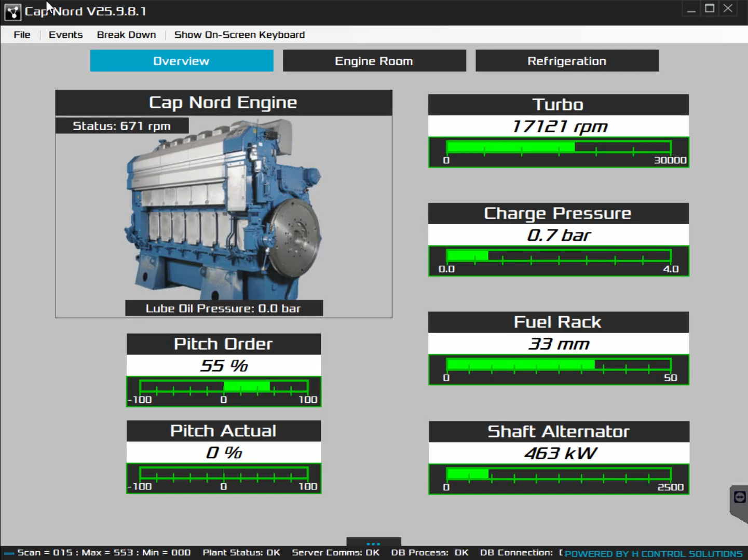The image size is (748, 560).
Task: Open the File menu
Action: pyautogui.click(x=22, y=35)
